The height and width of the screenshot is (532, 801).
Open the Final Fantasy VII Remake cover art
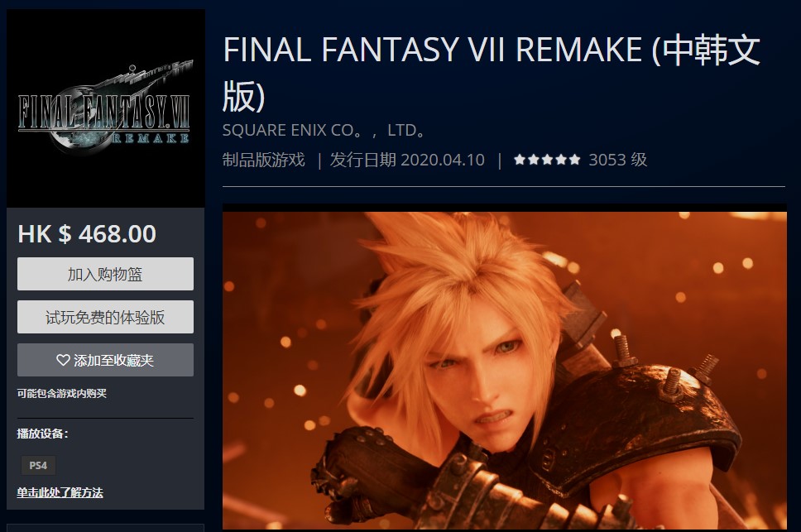coord(106,108)
